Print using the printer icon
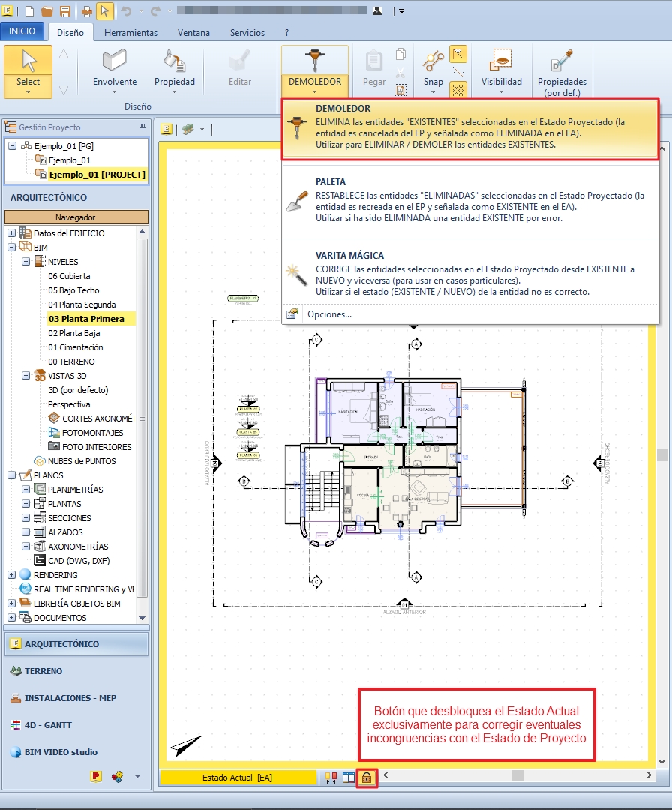This screenshot has height=810, width=672. [x=87, y=10]
